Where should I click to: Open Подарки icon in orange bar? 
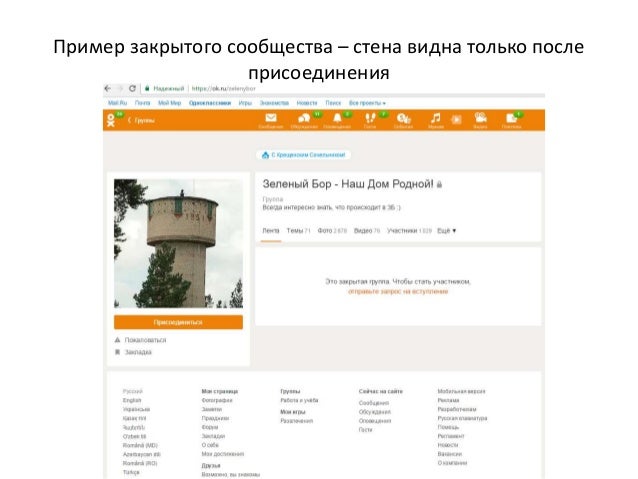(x=511, y=120)
